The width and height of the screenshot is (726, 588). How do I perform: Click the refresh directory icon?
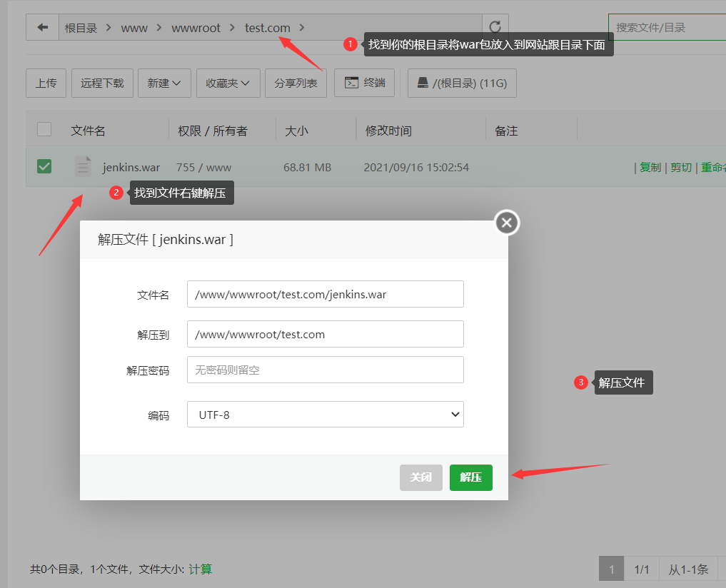pyautogui.click(x=495, y=27)
